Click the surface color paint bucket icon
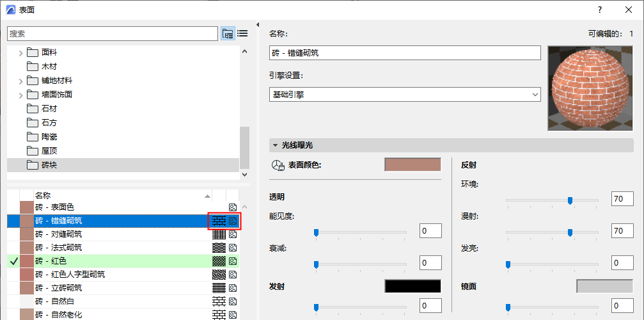Image resolution: width=644 pixels, height=320 pixels. 278,165
